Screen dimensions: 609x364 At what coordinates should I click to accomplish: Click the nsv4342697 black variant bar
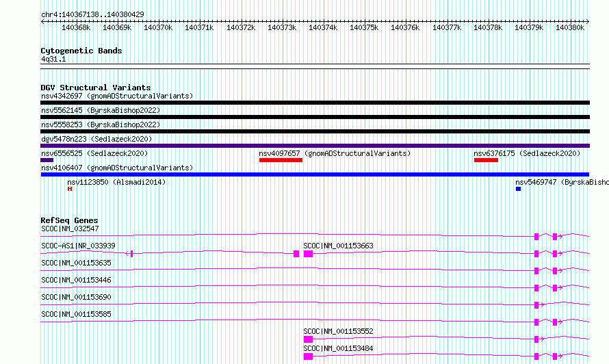[x=315, y=103]
